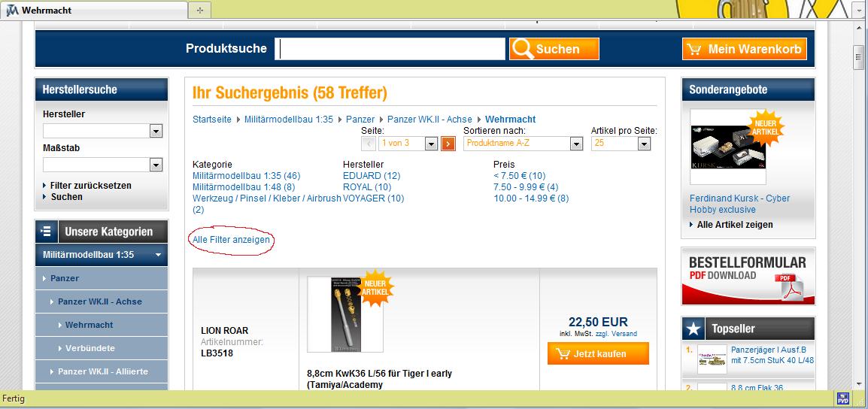Viewport: 868px width, 409px height.
Task: Open Panzer WK.II - Alliierte category
Action: pos(102,371)
